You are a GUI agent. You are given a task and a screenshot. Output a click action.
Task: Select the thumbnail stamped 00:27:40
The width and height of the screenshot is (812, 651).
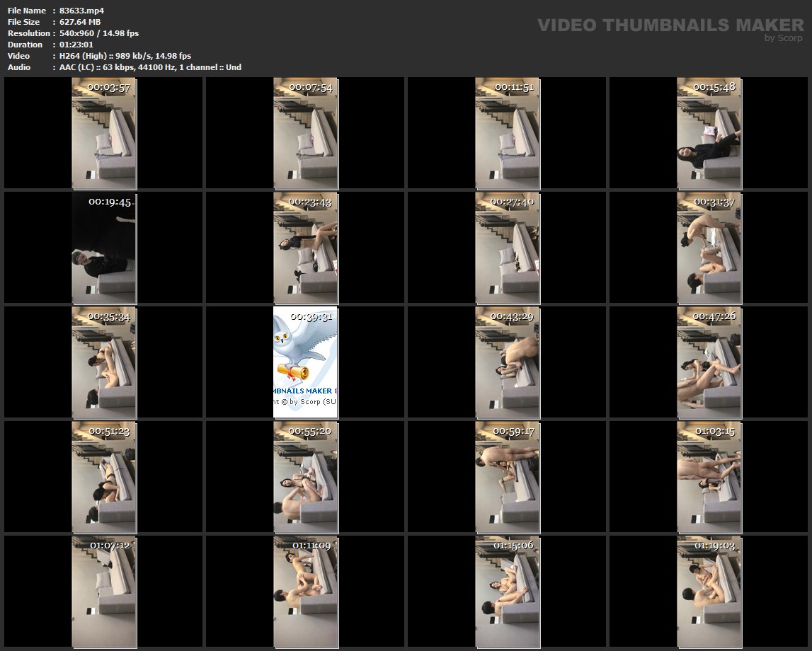(x=507, y=248)
